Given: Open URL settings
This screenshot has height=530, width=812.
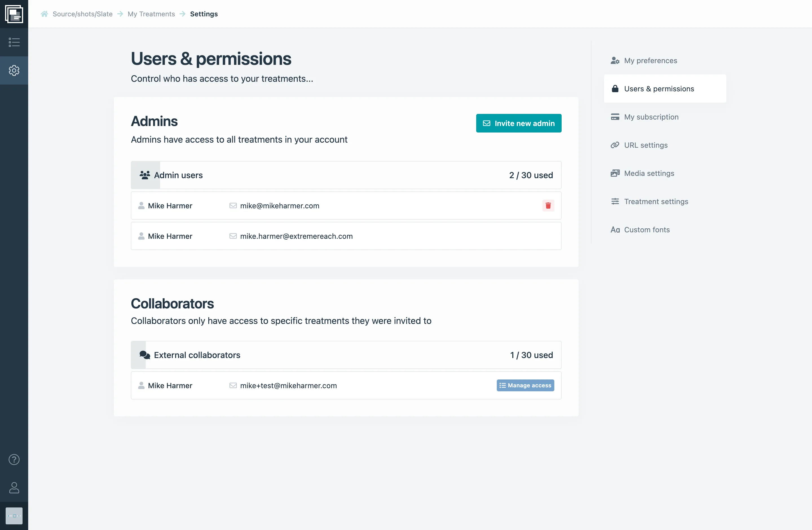Looking at the screenshot, I should (x=646, y=145).
